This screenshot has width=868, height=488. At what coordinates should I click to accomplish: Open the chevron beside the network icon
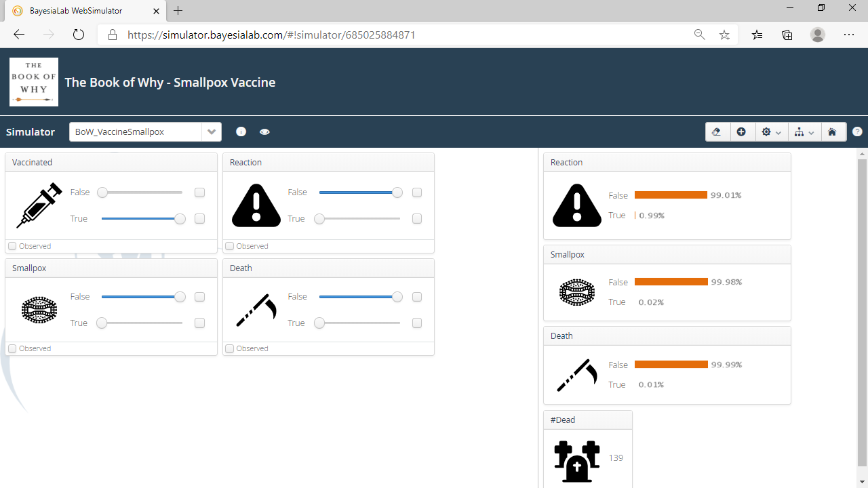pos(811,131)
